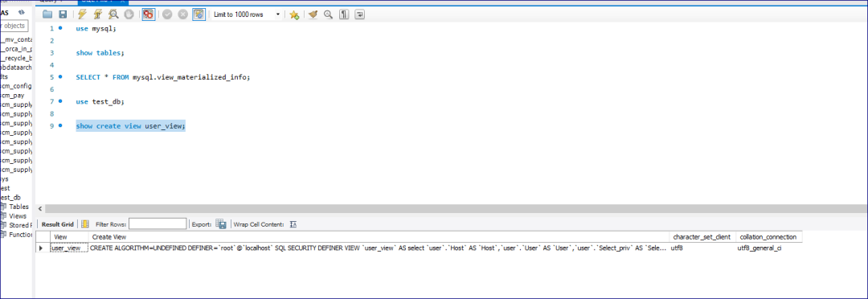Click the use test_db statement
The image size is (868, 299).
100,101
